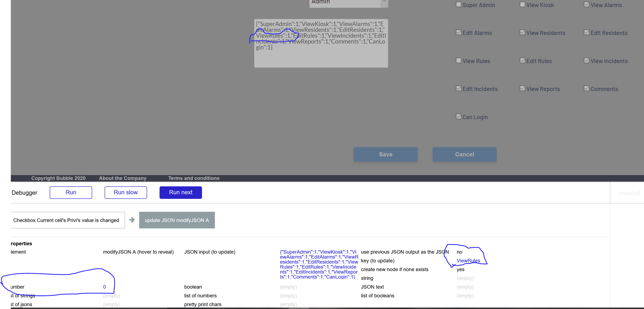Click the Save button

pos(385,154)
